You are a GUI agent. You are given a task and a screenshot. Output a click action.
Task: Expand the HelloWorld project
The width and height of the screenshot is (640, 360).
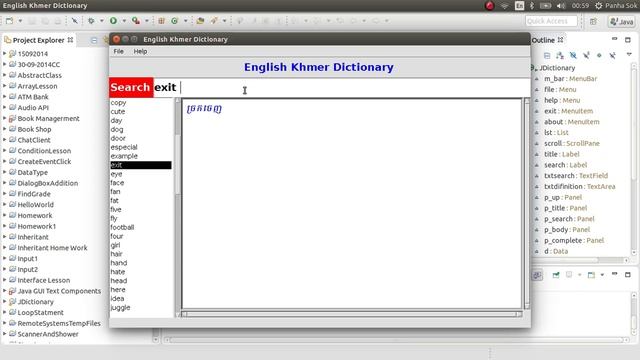click(4, 204)
